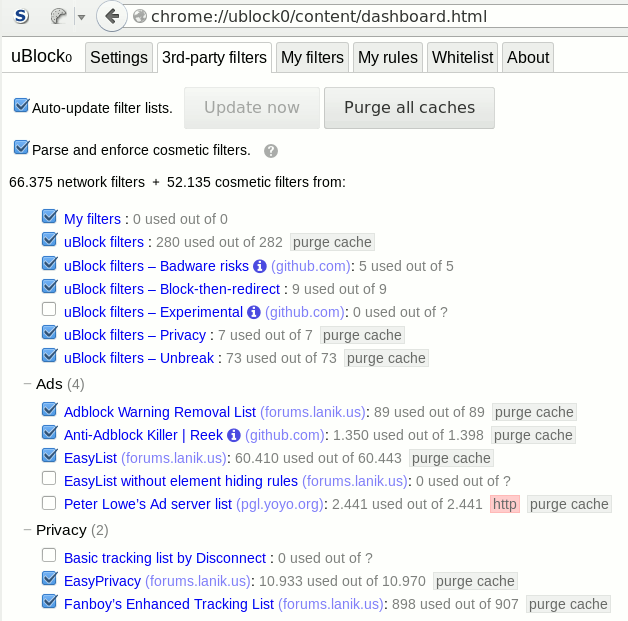Viewport: 628px width, 621px height.
Task: Open github.com link beside Experimental
Action: pos(305,312)
